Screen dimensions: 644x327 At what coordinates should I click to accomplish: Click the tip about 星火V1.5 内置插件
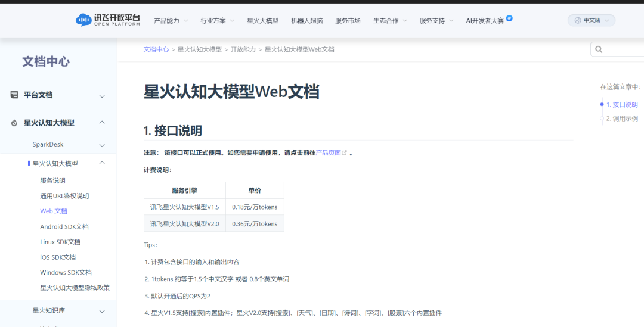tap(296, 313)
